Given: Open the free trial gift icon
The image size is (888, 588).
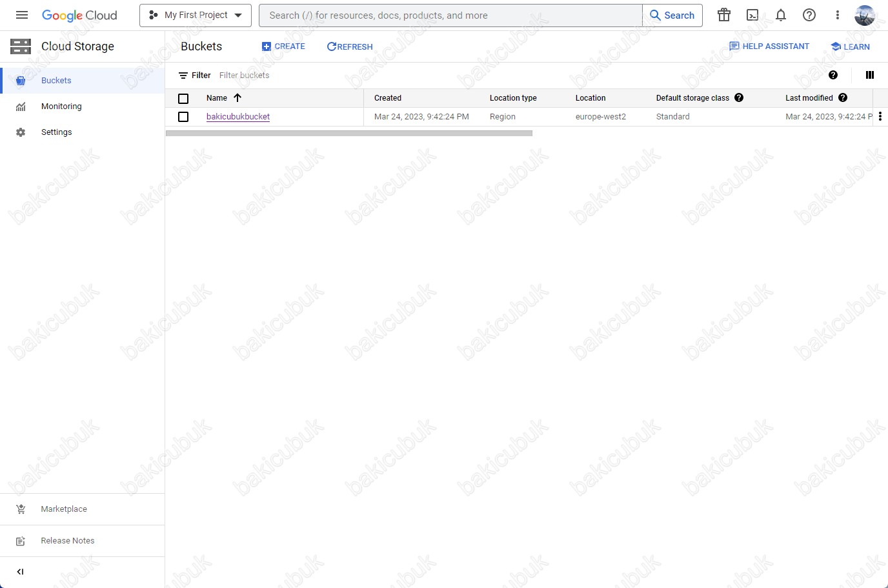Looking at the screenshot, I should (x=724, y=15).
